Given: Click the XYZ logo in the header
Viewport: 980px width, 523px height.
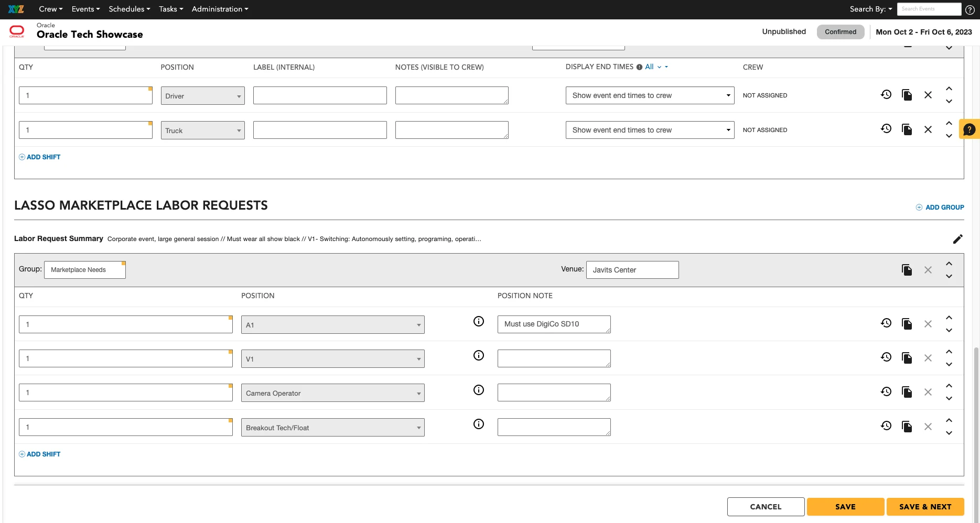Looking at the screenshot, I should click(16, 9).
